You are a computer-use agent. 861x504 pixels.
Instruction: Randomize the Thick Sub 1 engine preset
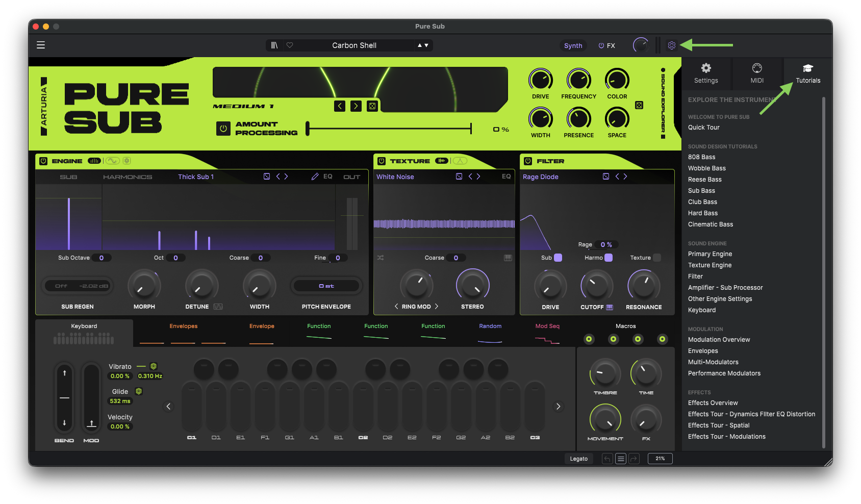[x=267, y=177]
